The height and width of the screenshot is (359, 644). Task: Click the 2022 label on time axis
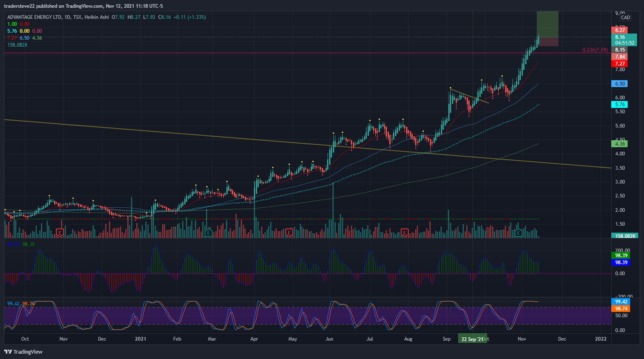601,339
